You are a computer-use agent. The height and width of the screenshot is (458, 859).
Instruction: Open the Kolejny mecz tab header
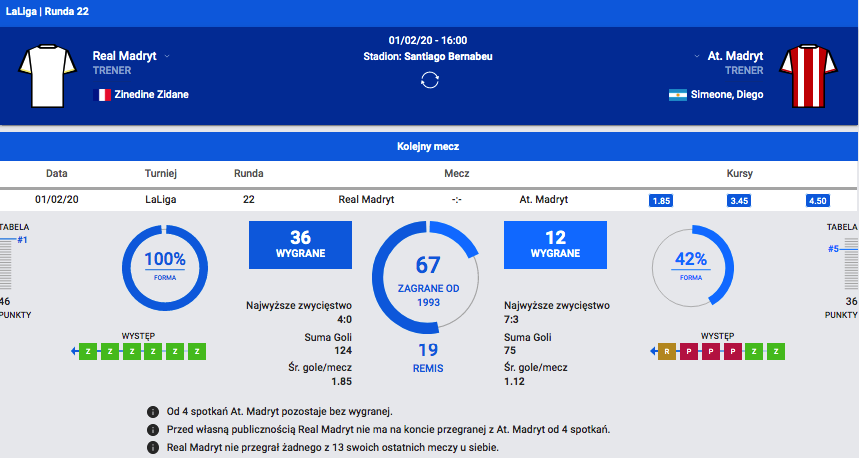pyautogui.click(x=429, y=146)
